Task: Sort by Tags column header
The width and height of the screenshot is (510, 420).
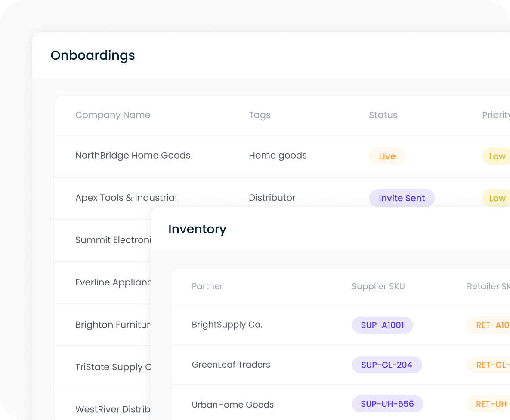Action: click(260, 115)
